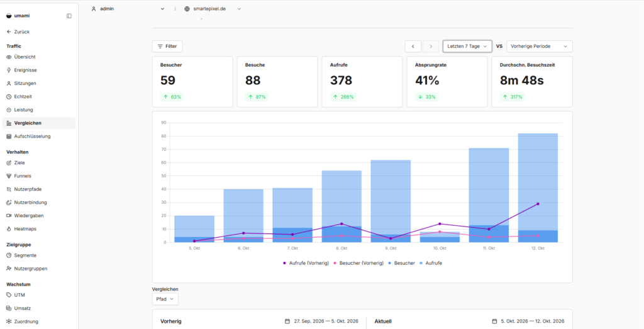
Task: Select Aufschlüsselung in the sidebar
Action: [39, 137]
